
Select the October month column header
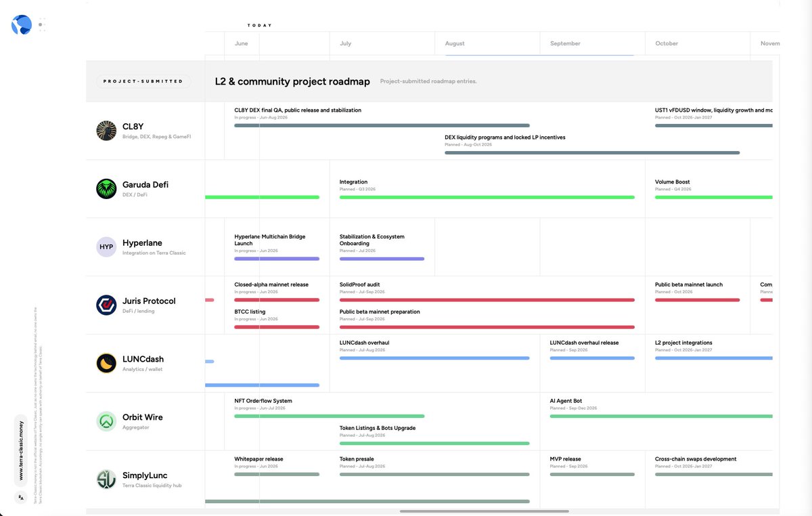coord(667,43)
